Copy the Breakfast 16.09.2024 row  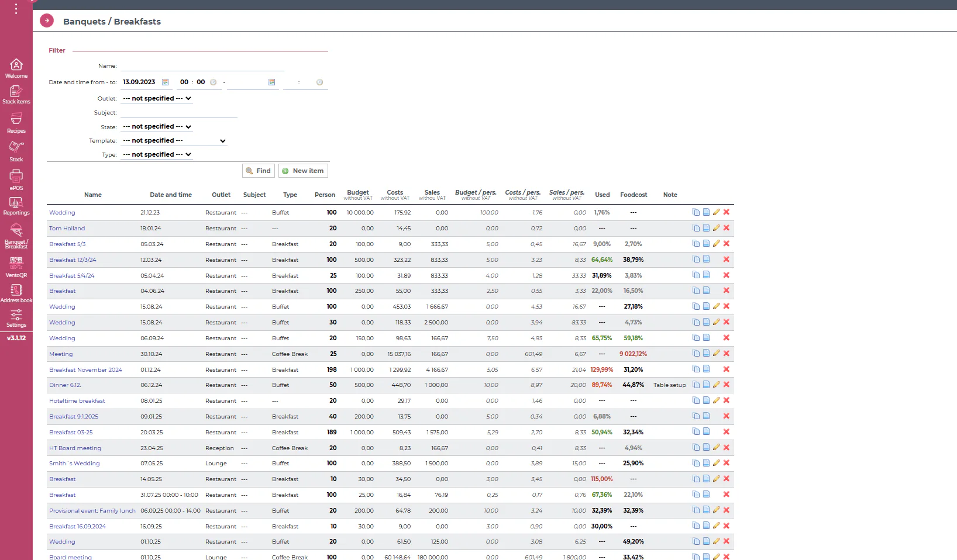tap(696, 526)
